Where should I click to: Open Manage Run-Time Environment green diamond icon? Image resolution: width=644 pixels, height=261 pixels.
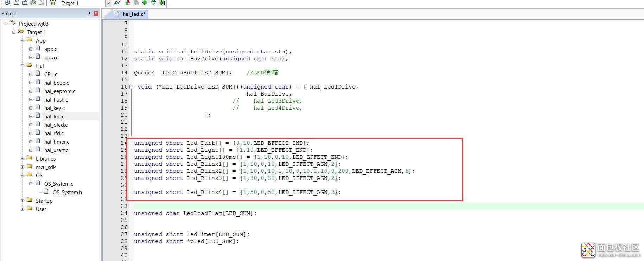[145, 3]
